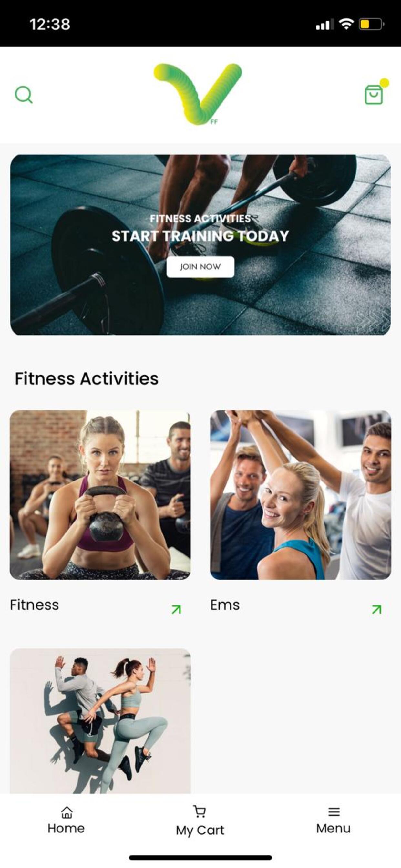Open the hamburger Menu icon

pyautogui.click(x=334, y=812)
